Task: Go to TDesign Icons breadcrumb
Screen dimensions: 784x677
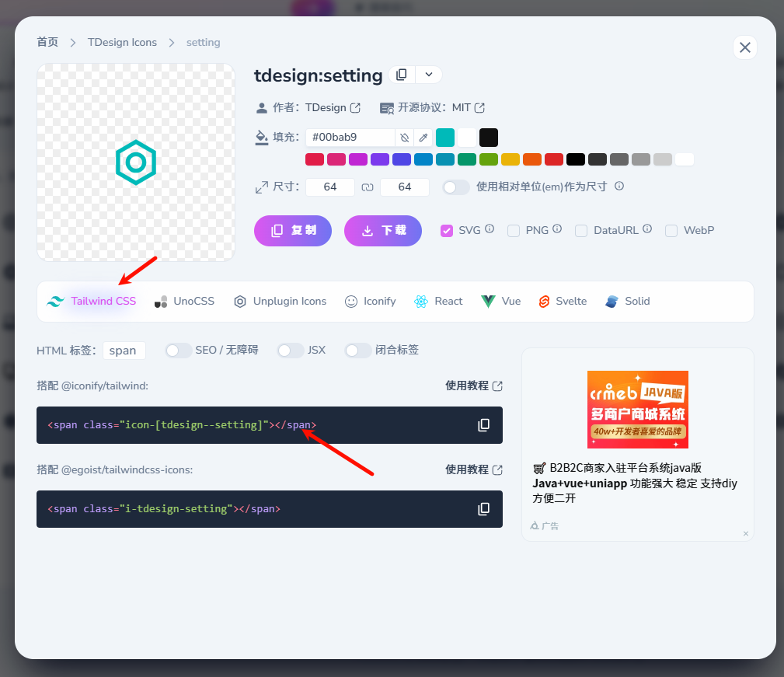Action: (x=122, y=42)
